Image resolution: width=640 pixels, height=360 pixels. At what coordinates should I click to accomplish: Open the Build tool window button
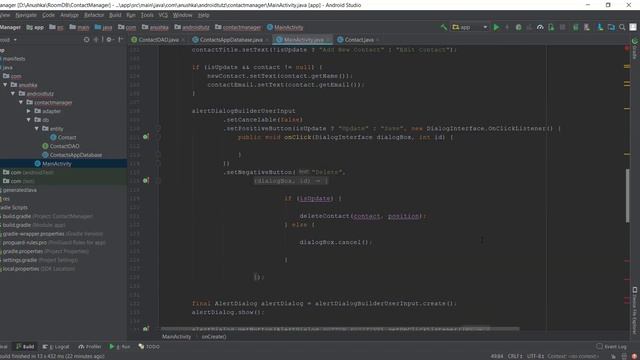(25, 347)
